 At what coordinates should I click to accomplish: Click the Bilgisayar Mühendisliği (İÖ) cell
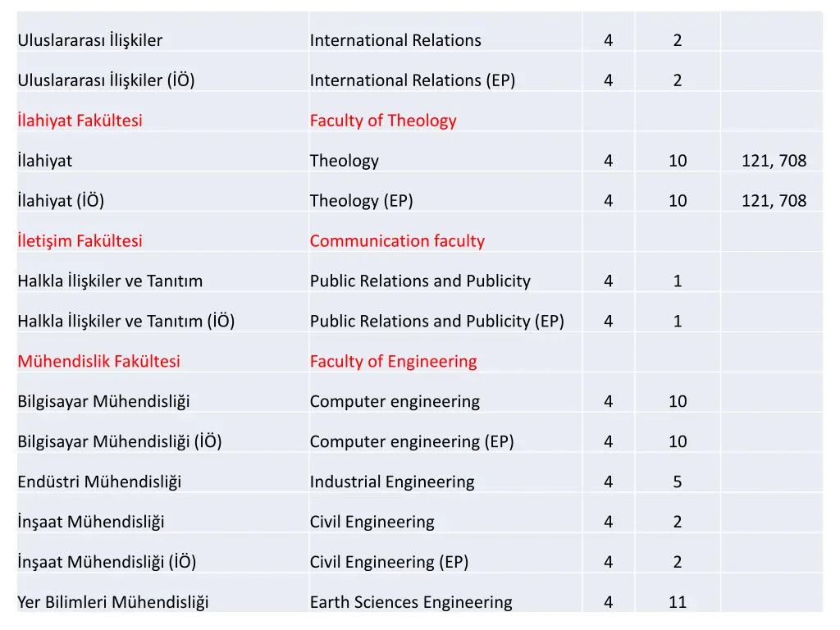point(120,442)
